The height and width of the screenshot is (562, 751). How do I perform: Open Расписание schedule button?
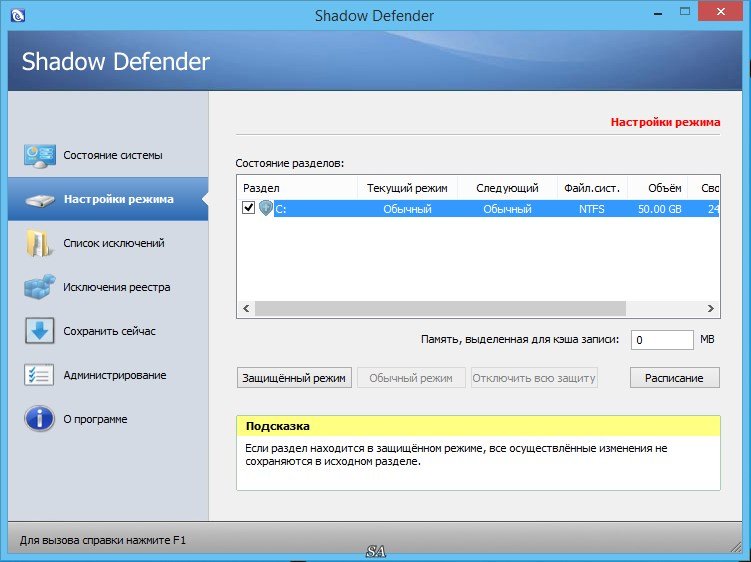click(x=674, y=378)
